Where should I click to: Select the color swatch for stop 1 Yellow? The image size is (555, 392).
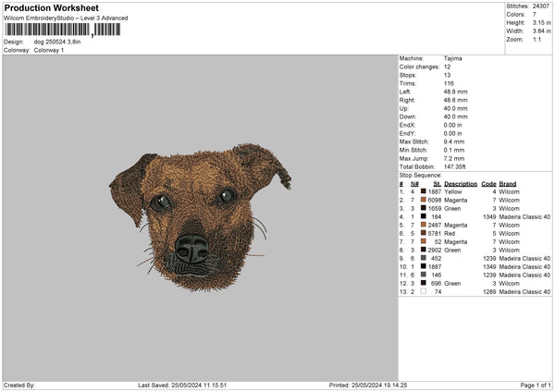click(x=423, y=191)
